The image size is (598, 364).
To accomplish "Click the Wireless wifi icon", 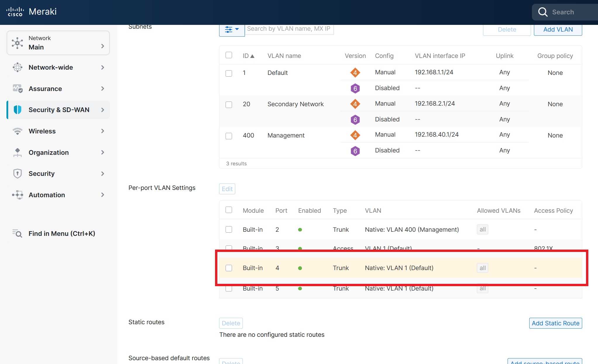I will tap(18, 131).
